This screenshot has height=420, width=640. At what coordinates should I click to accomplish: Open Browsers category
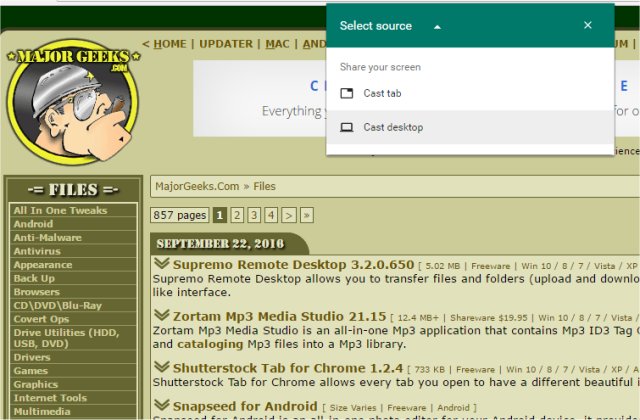(73, 292)
